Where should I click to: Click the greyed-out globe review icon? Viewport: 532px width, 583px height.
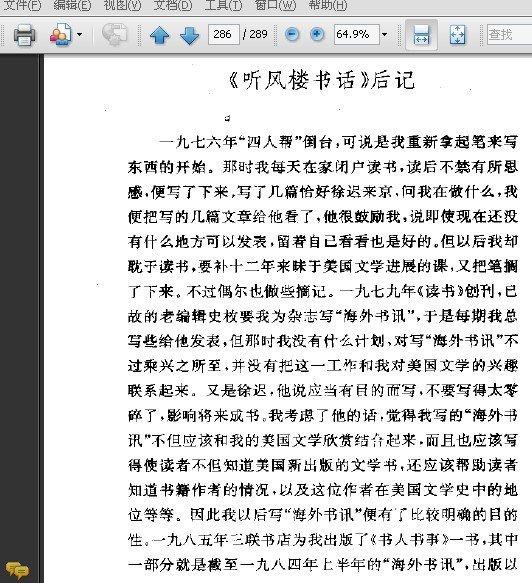tap(115, 35)
